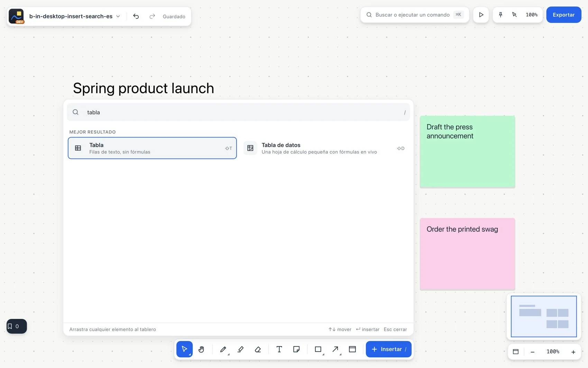Choose the Select arrow tool

(184, 349)
